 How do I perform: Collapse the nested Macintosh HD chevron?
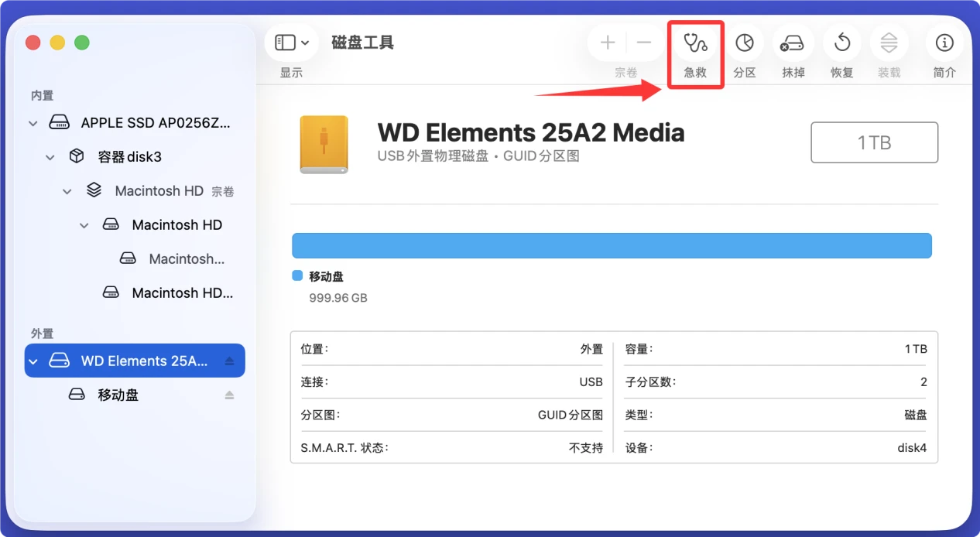84,225
